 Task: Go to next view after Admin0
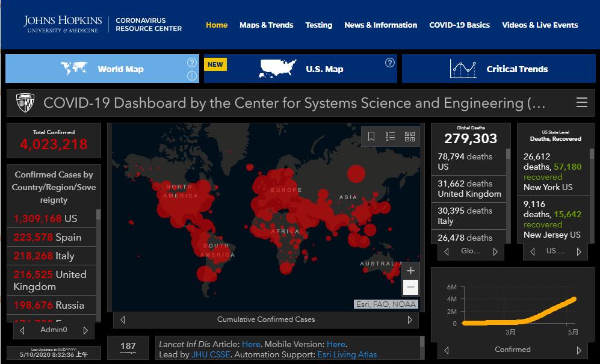(x=85, y=330)
